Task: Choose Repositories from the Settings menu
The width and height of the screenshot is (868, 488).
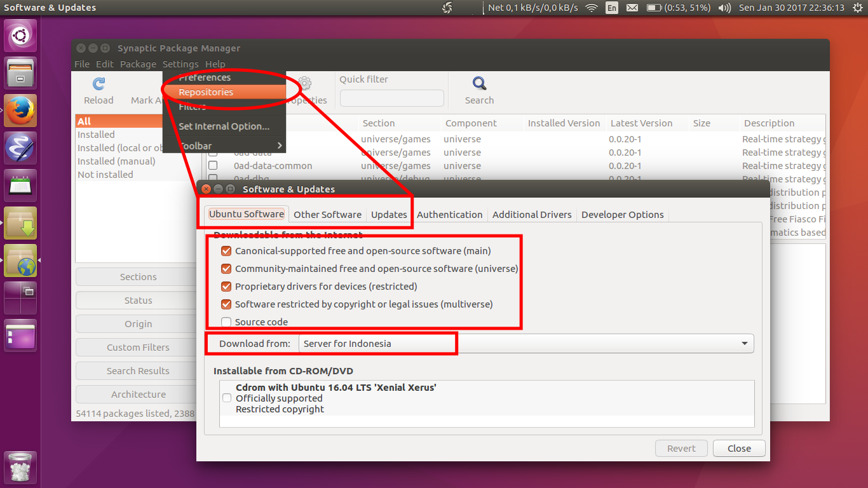Action: 224,92
